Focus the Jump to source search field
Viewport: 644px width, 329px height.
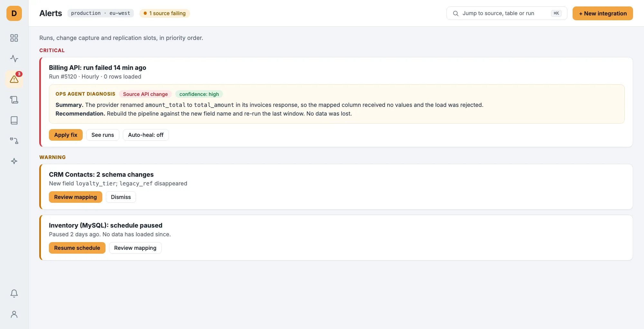[x=507, y=14]
